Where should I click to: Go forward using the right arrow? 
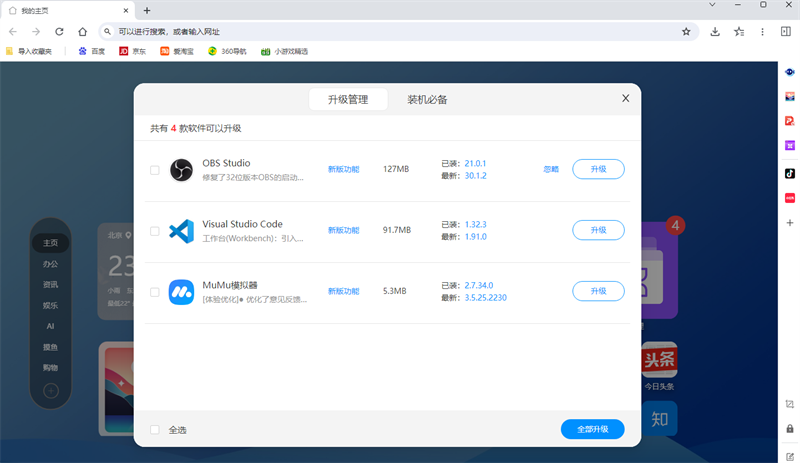(x=36, y=32)
